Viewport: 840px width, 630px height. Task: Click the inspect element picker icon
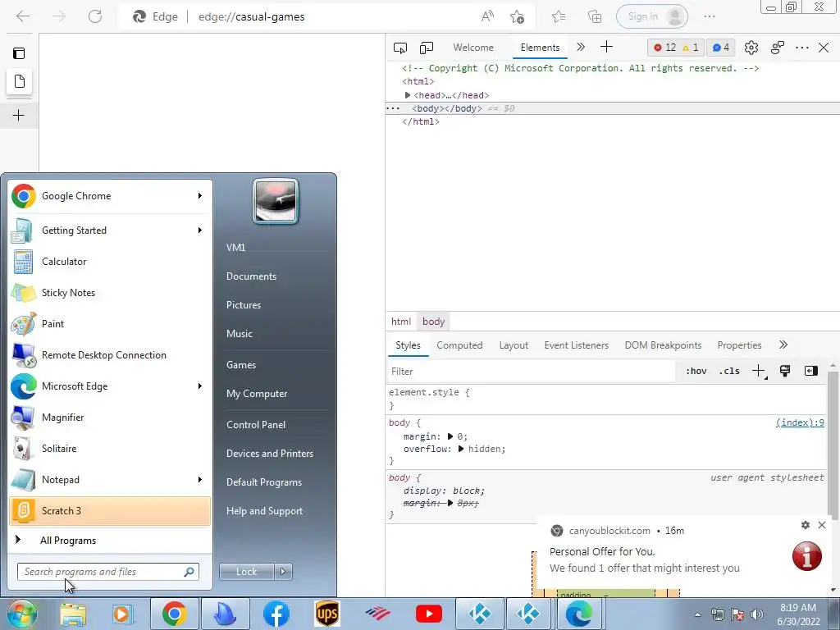pyautogui.click(x=399, y=48)
